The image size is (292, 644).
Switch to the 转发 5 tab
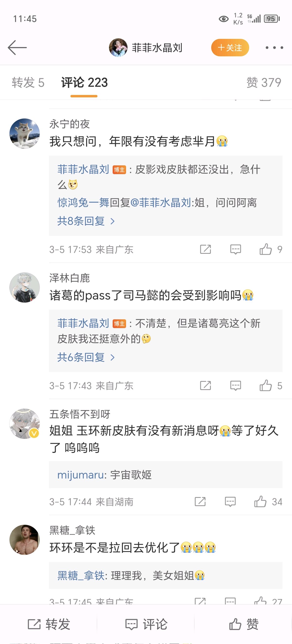point(28,83)
